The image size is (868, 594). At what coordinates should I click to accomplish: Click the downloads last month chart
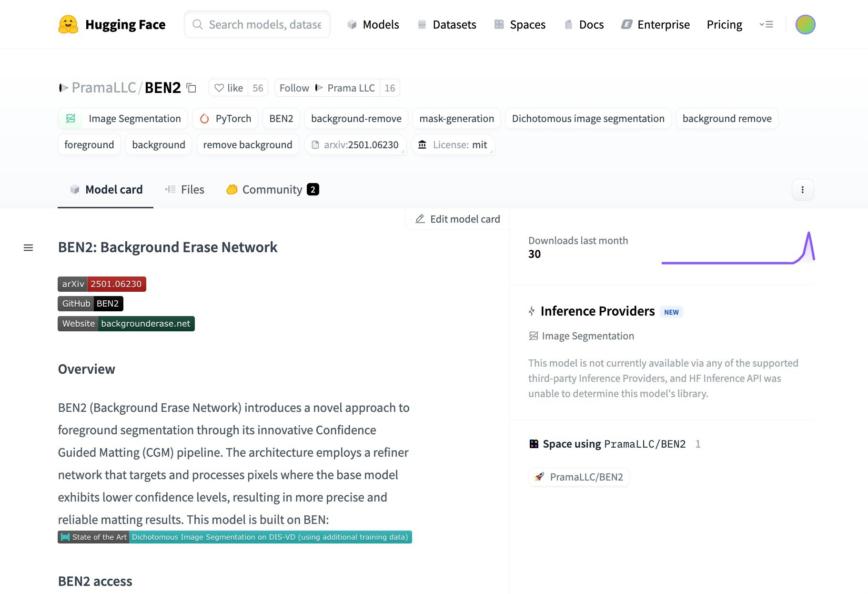coord(738,249)
